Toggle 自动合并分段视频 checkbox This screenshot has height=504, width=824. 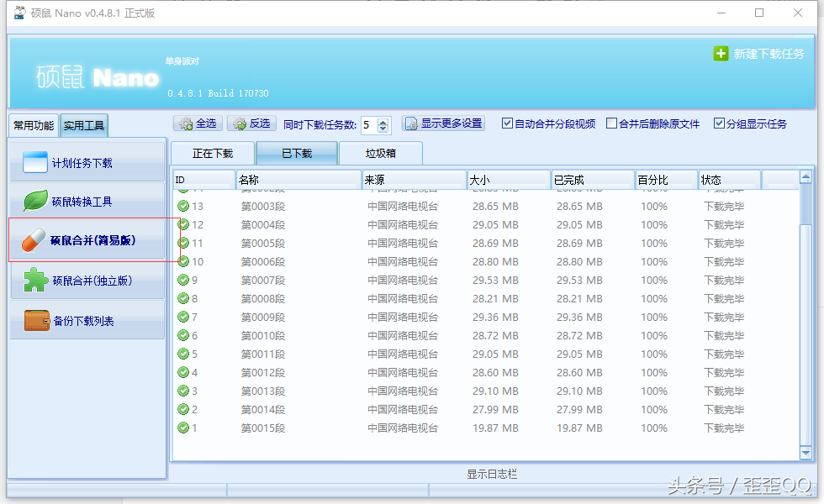click(507, 123)
